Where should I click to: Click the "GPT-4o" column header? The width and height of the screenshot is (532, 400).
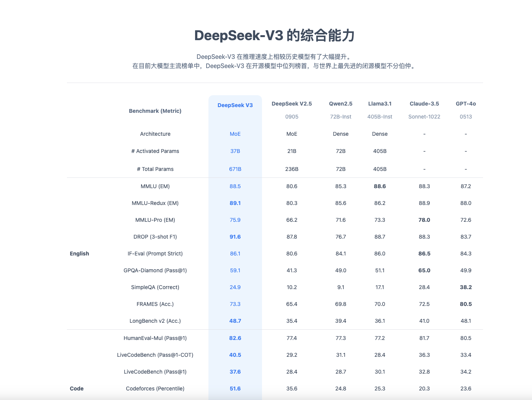[x=466, y=104]
